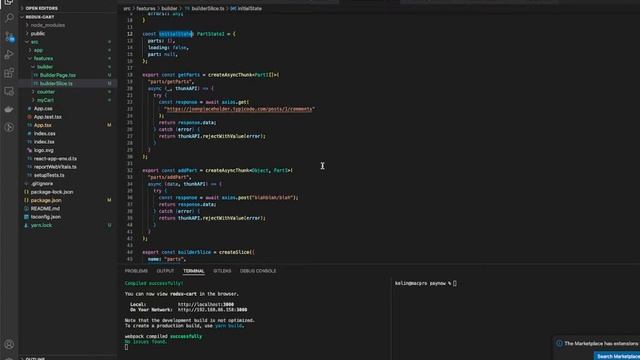Open yarn.lock file
The height and width of the screenshot is (360, 640).
[x=41, y=225]
